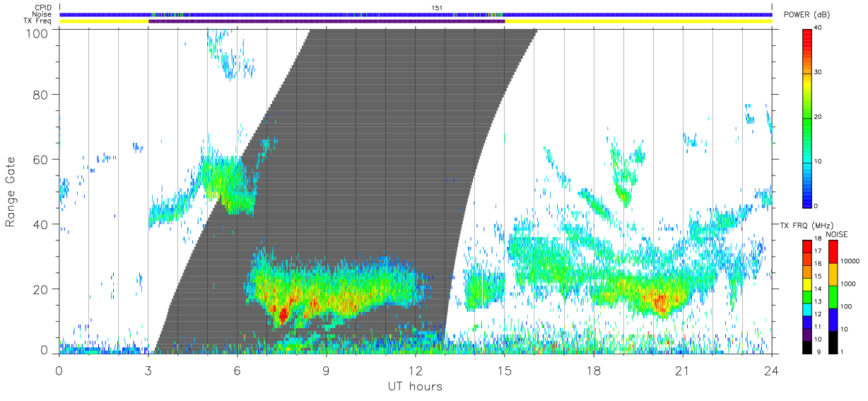Screen dimensions: 868x401
Task: Click the CPID value 151
Action: 437,8
